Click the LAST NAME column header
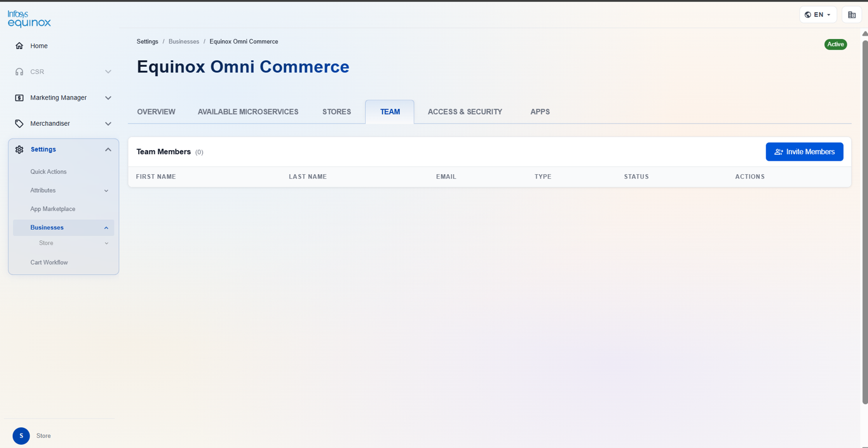The height and width of the screenshot is (448, 868). click(x=308, y=177)
